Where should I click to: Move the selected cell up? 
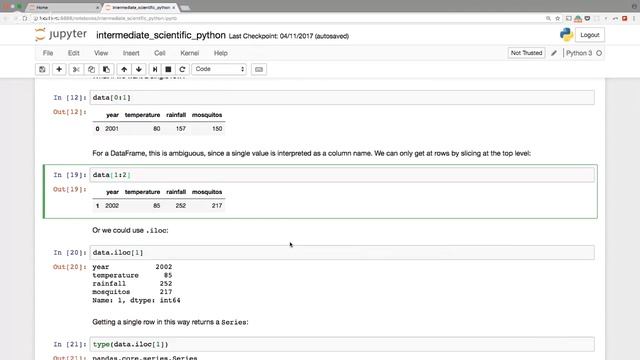tap(124, 69)
